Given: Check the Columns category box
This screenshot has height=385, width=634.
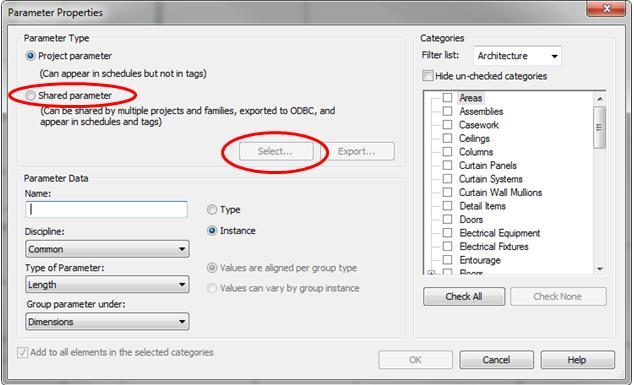Looking at the screenshot, I should [x=447, y=152].
